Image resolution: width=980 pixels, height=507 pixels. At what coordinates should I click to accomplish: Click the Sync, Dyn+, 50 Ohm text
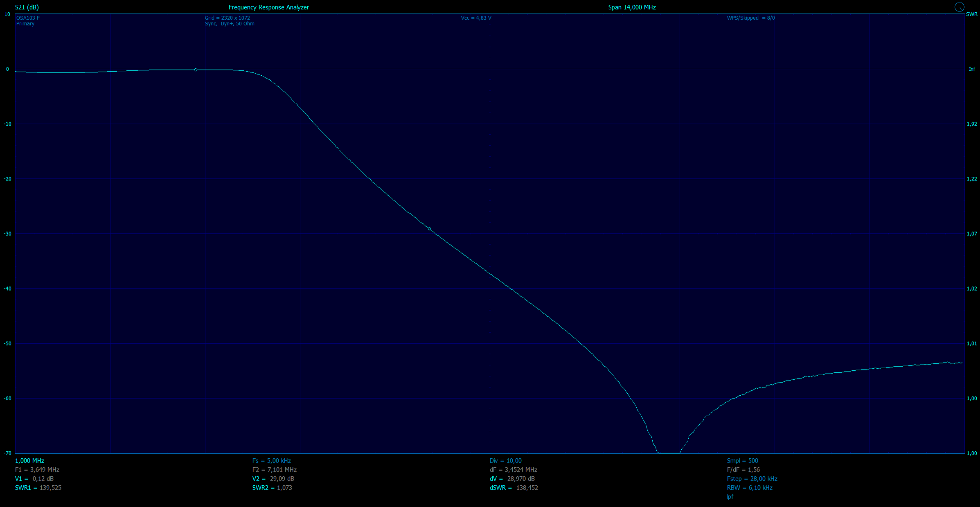point(230,24)
